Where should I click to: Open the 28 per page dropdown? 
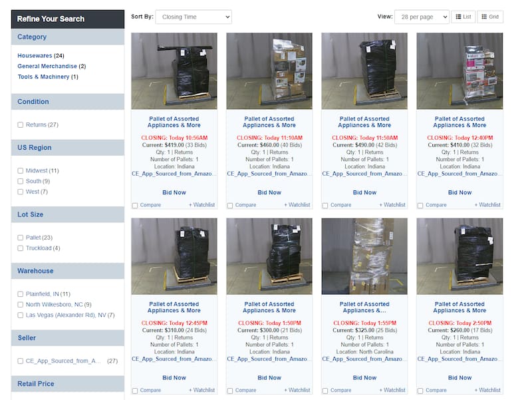[x=422, y=17]
